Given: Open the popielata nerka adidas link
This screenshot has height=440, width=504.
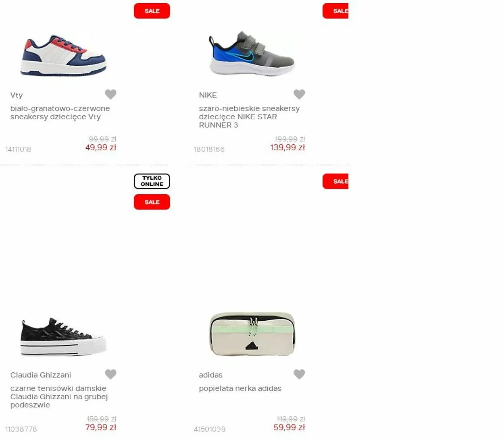Looking at the screenshot, I should click(x=240, y=388).
